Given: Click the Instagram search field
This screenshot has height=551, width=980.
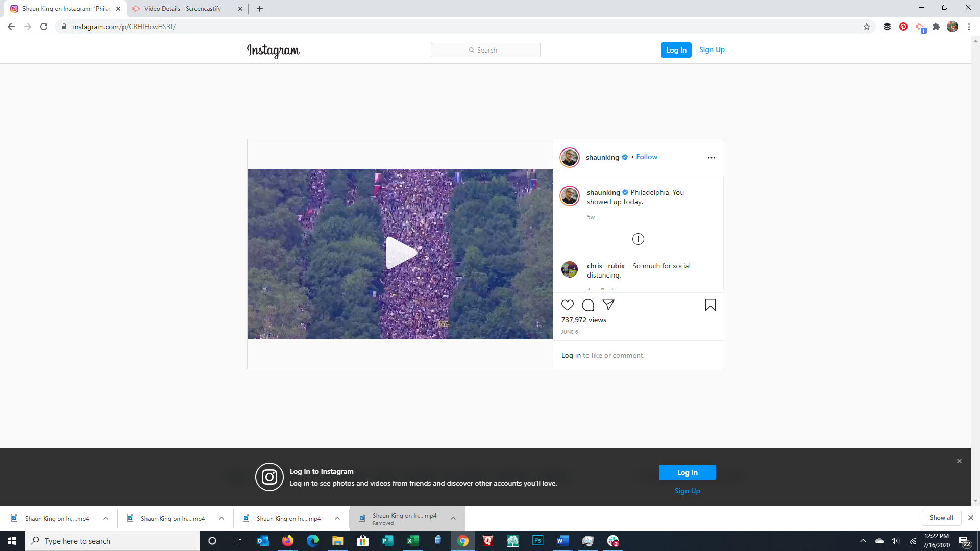Looking at the screenshot, I should (485, 50).
